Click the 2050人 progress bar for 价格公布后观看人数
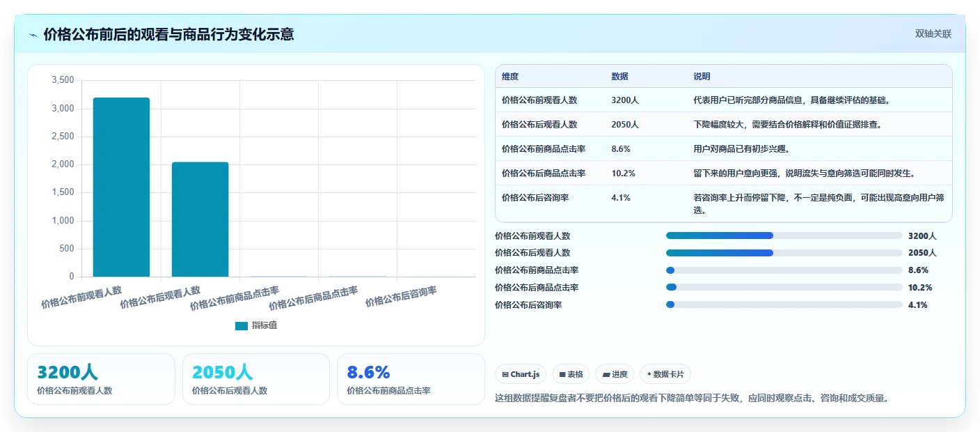 (784, 253)
